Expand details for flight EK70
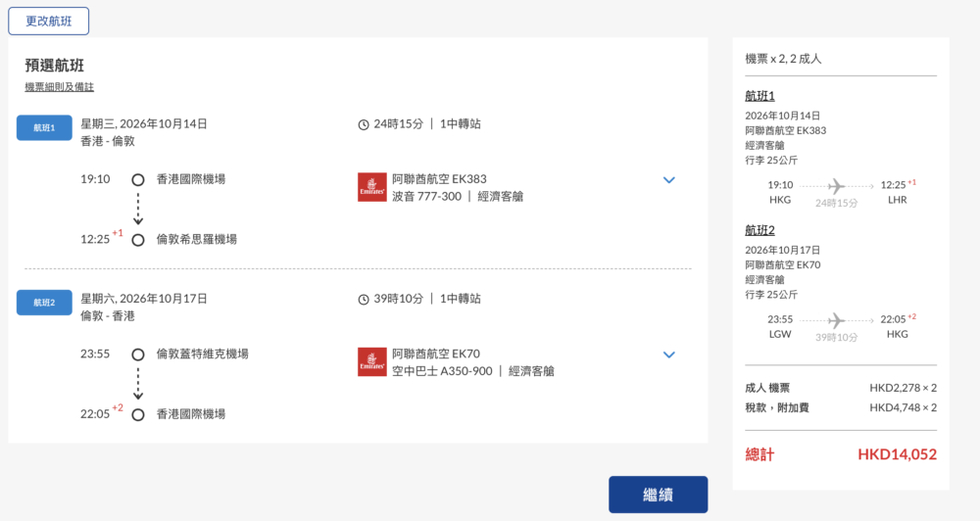This screenshot has height=521, width=980. [668, 355]
